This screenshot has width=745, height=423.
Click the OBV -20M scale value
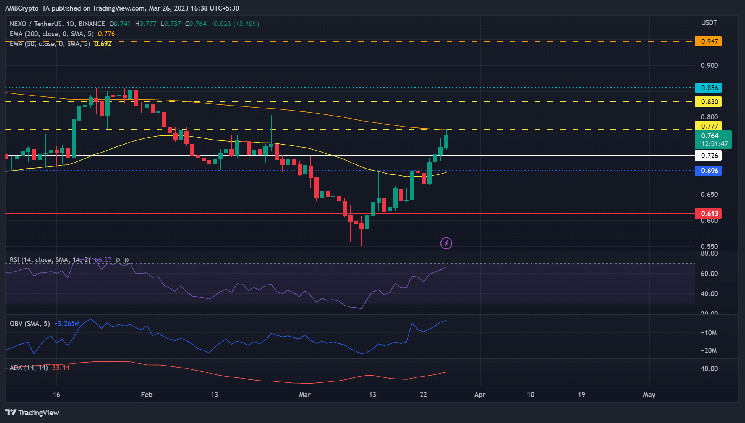click(x=708, y=351)
